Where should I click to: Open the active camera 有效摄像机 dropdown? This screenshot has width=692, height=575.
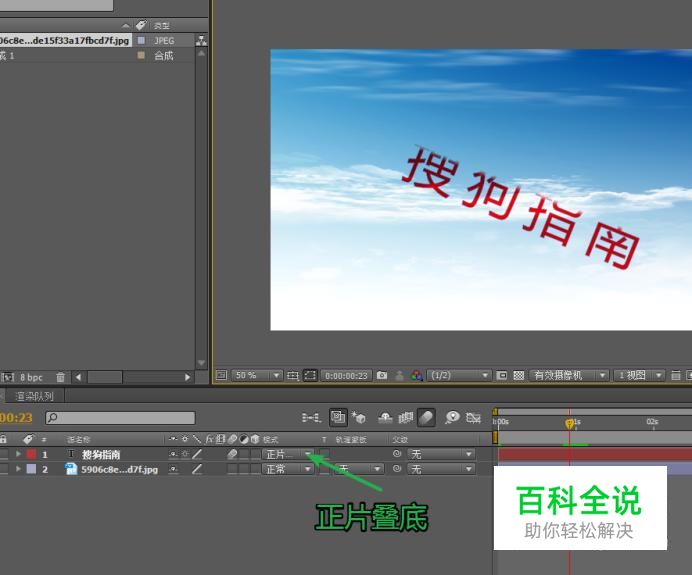(569, 376)
